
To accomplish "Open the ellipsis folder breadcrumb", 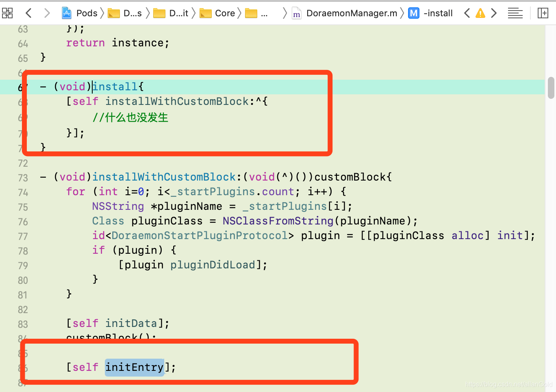I will tap(257, 13).
